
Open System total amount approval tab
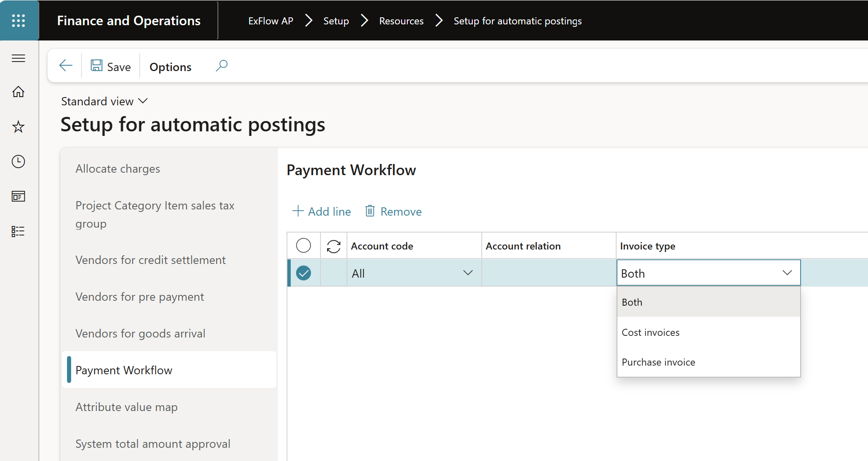[x=169, y=444]
